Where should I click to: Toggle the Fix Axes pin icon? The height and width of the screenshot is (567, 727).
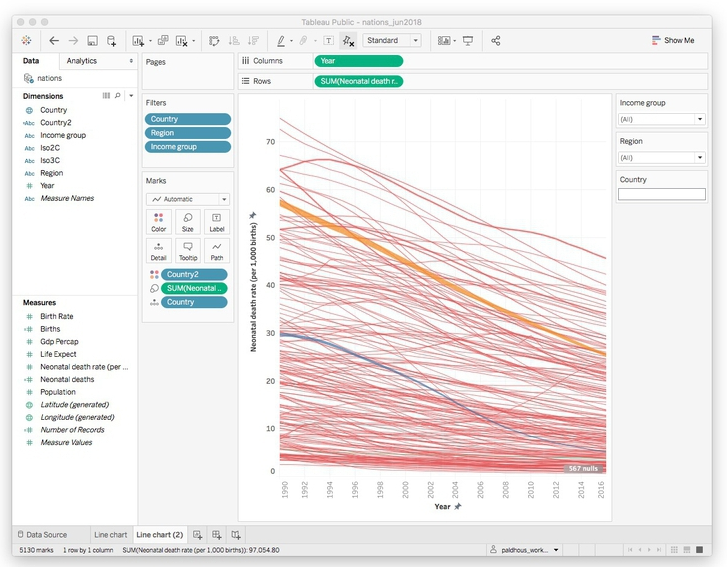[348, 41]
